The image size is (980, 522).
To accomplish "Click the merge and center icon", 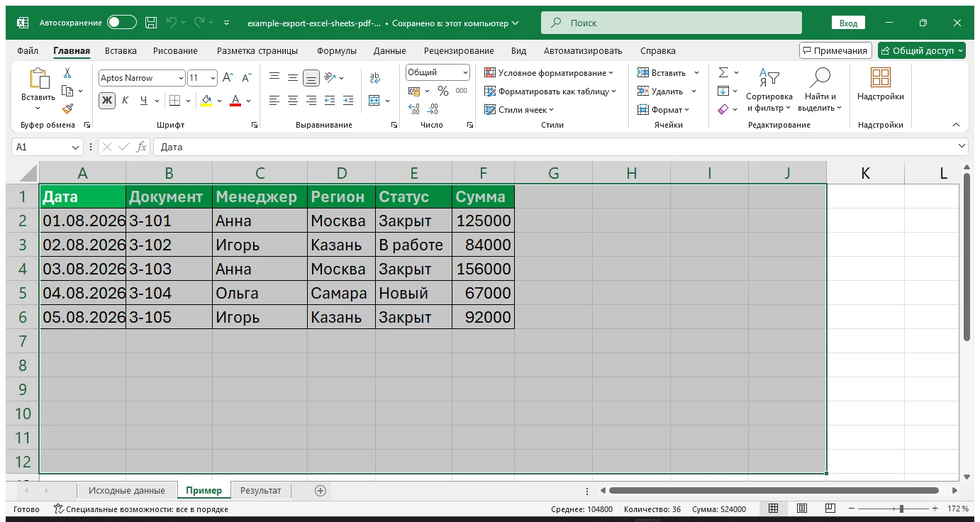I will 374,101.
